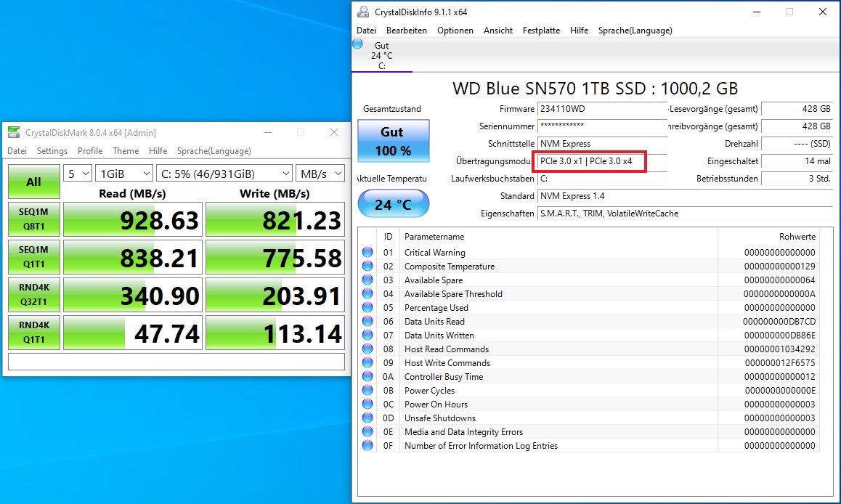Image resolution: width=841 pixels, height=504 pixels.
Task: Click the CrystalDiskMark app icon in title bar
Action: point(14,132)
